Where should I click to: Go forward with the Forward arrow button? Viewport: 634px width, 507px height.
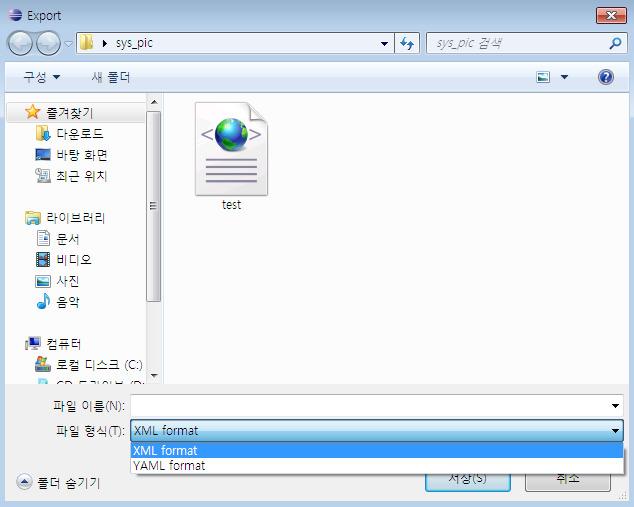click(x=48, y=43)
